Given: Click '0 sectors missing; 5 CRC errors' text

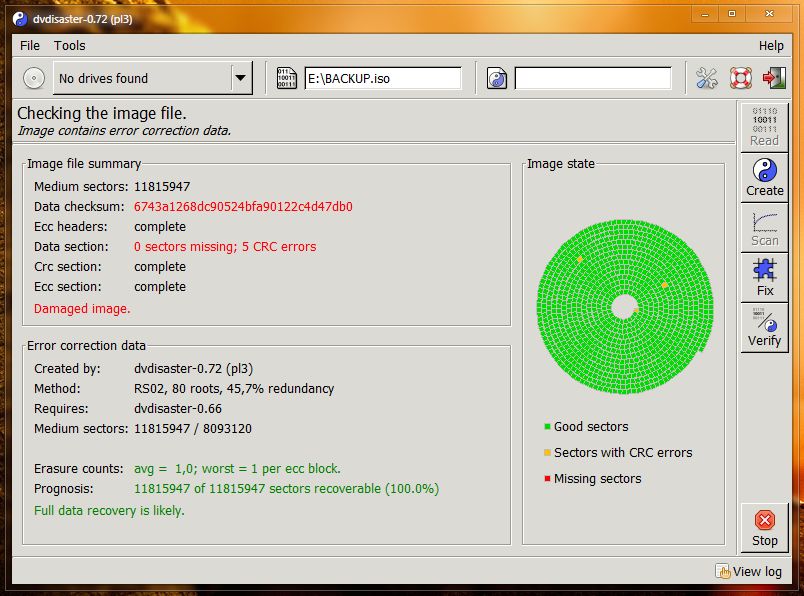Looking at the screenshot, I should (225, 247).
